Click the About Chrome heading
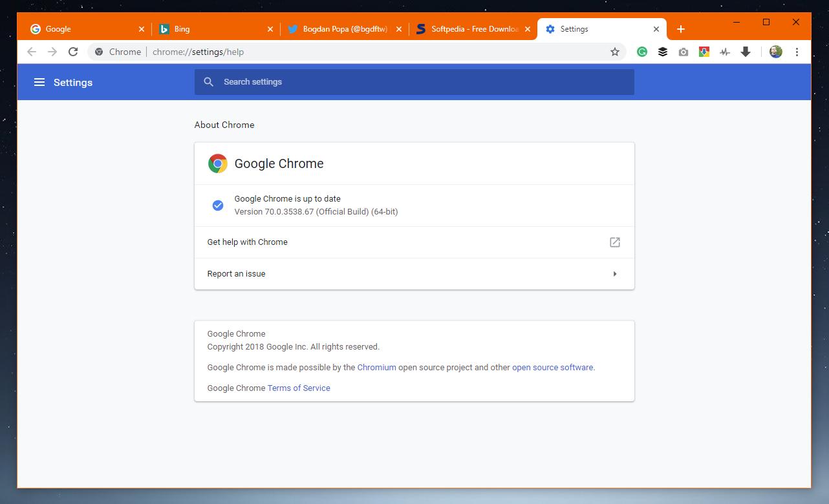The image size is (829, 504). pyautogui.click(x=224, y=125)
